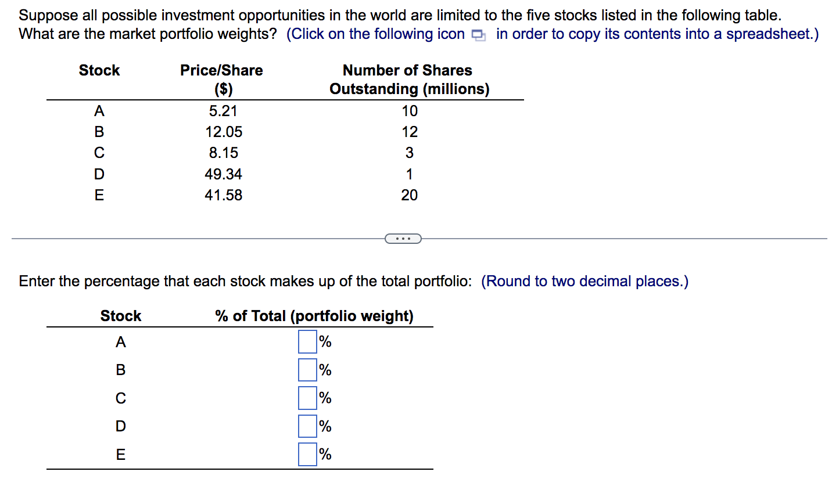Select the Stock A percentage input box
The height and width of the screenshot is (504, 832).
307,341
